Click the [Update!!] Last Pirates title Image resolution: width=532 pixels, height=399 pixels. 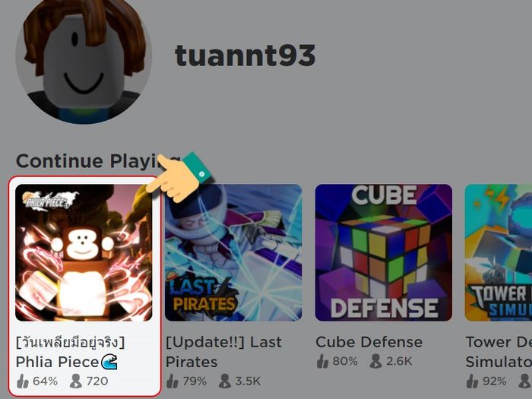224,352
